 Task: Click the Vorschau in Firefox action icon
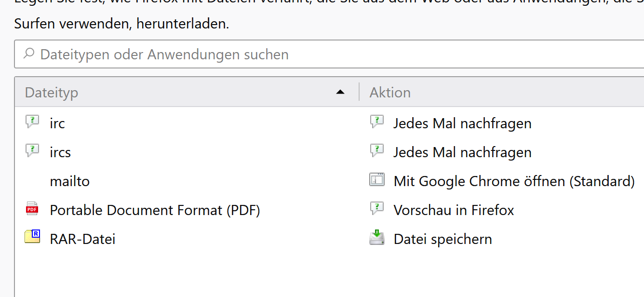point(377,209)
